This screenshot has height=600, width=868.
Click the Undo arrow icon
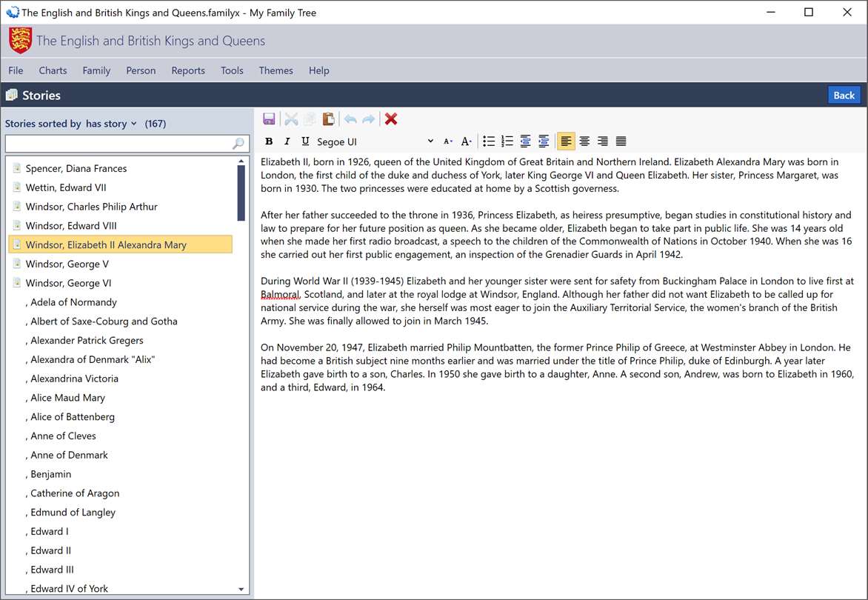coord(350,119)
